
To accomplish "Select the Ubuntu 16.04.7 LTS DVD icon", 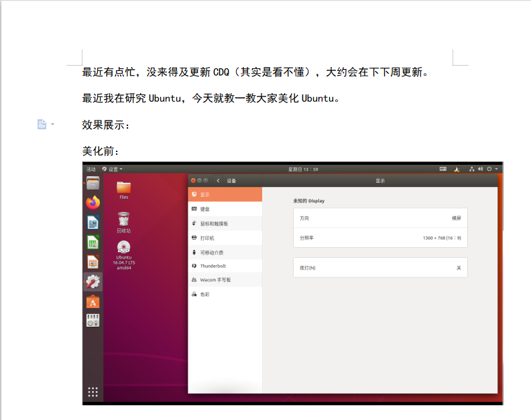I will [123, 255].
